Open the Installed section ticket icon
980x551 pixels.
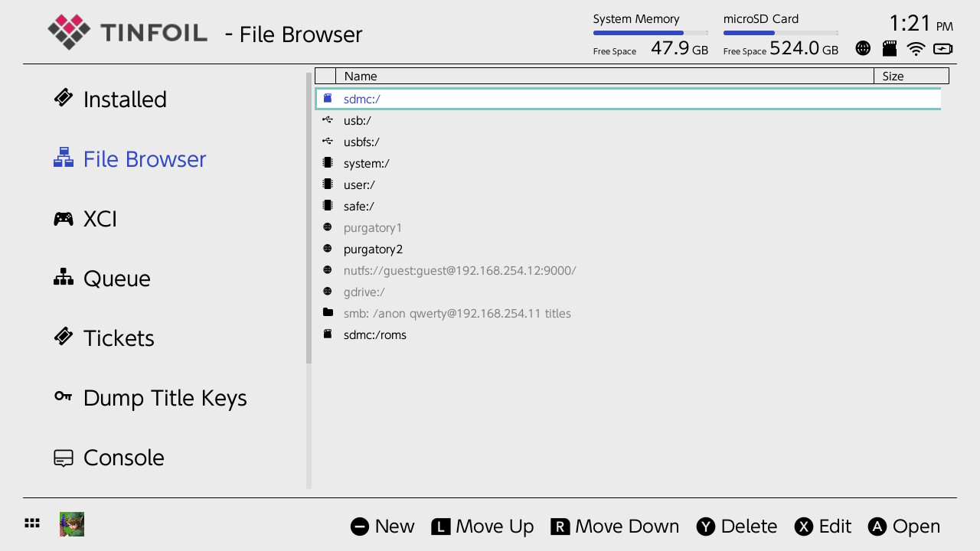coord(64,98)
